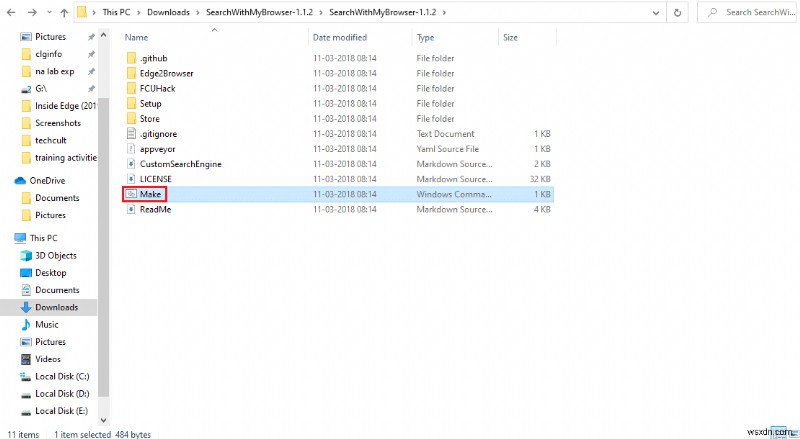Click the ReadMe markdown file icon

pyautogui.click(x=131, y=209)
